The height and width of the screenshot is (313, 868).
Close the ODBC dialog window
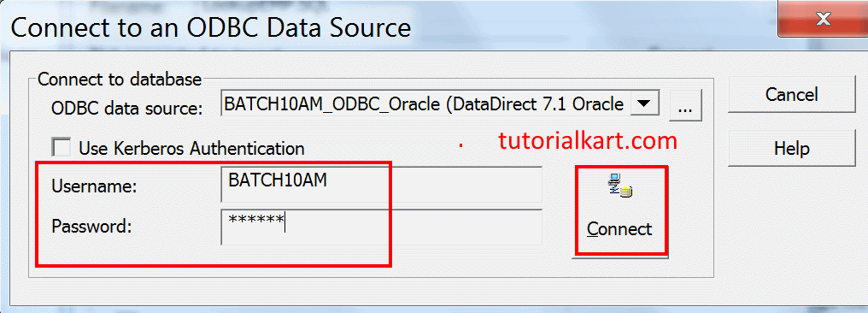pos(824,20)
